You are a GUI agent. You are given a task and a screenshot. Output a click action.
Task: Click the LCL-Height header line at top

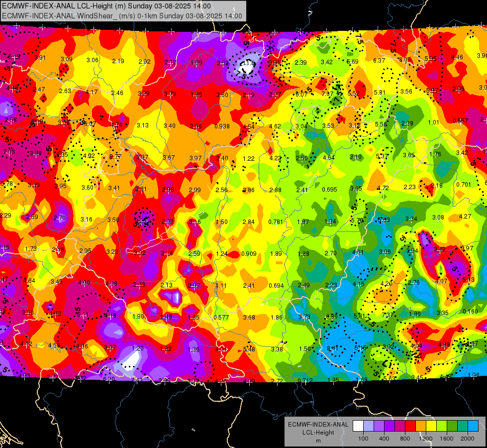[x=106, y=6]
